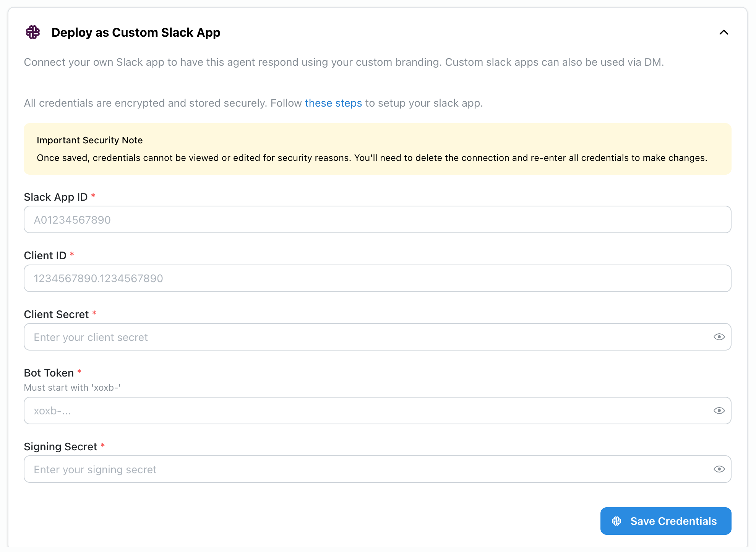The height and width of the screenshot is (552, 756).
Task: Open the 'these steps' setup link
Action: [333, 103]
